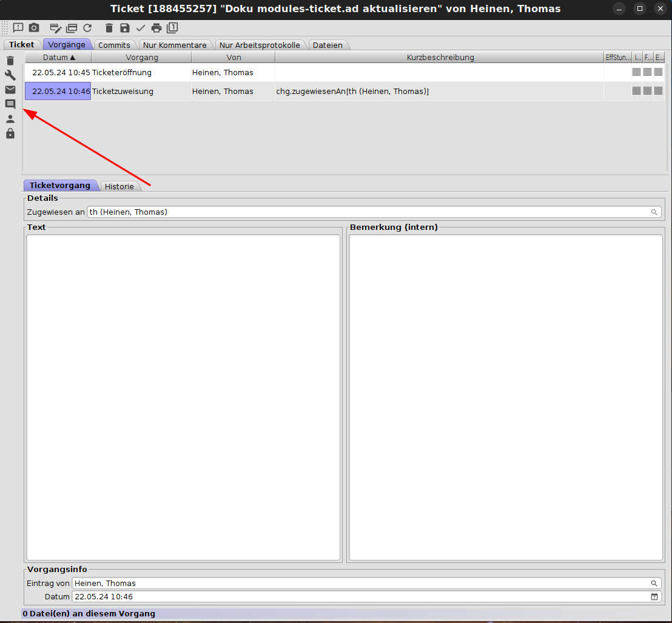Click the camera screenshot icon in toolbar

click(34, 28)
